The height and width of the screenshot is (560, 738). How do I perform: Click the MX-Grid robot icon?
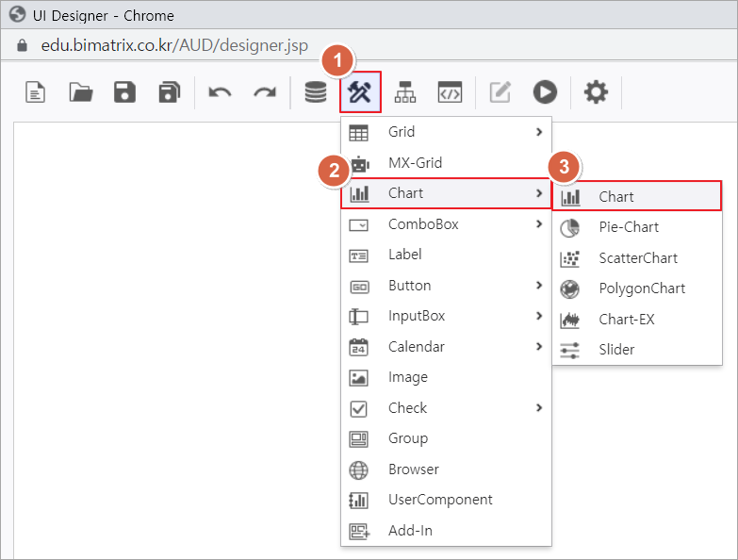click(x=360, y=164)
